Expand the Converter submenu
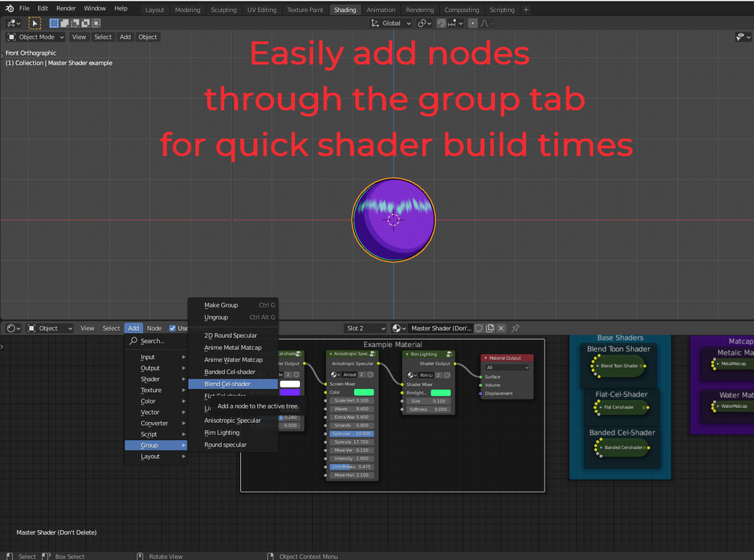 (x=156, y=424)
